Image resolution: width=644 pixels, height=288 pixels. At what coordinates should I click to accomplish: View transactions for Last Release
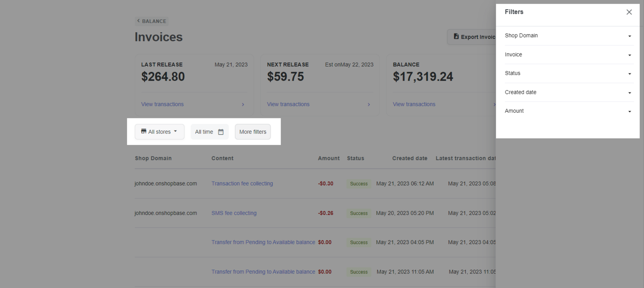tap(162, 104)
